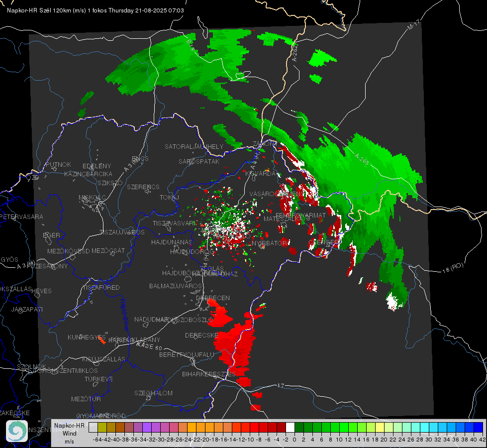Click the A-265 road label

point(362,159)
